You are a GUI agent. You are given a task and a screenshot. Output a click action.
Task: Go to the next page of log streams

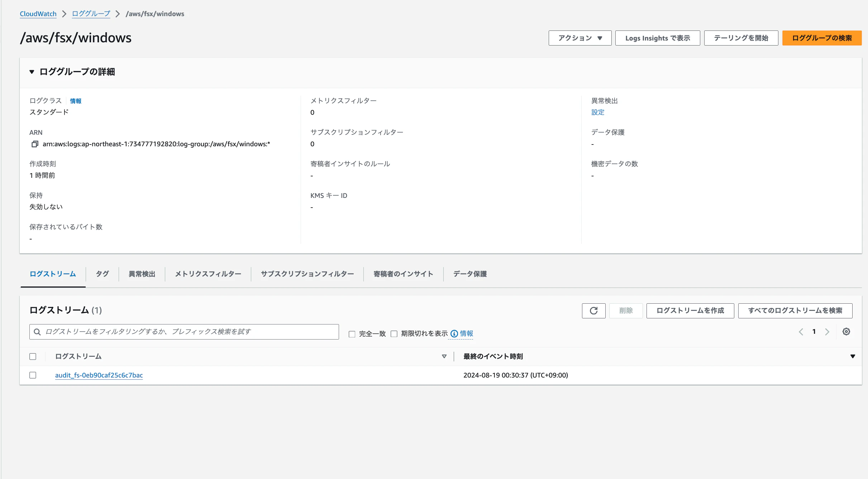[x=827, y=332]
